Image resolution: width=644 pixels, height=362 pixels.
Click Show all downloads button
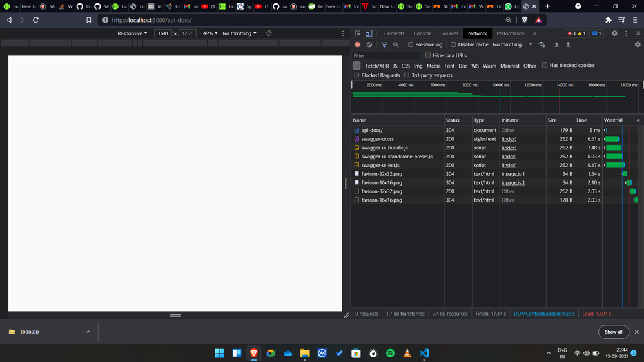click(x=613, y=332)
